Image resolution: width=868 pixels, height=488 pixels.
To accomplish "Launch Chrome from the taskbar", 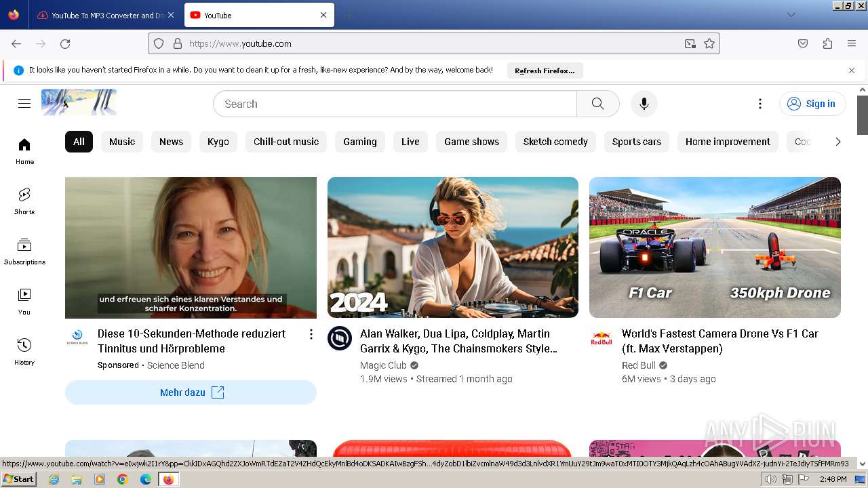I will point(123,479).
